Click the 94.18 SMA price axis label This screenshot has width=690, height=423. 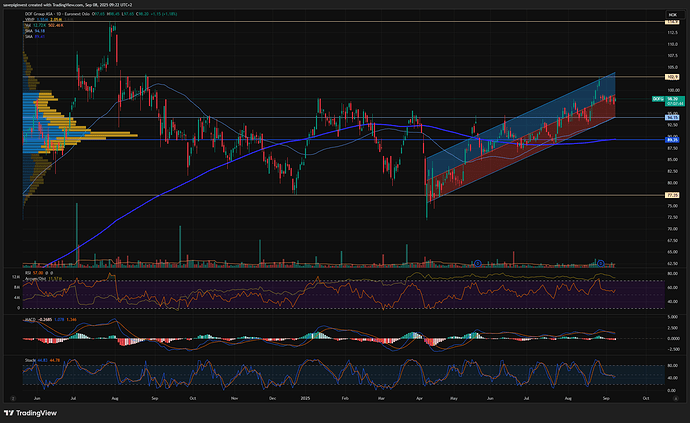coord(673,117)
